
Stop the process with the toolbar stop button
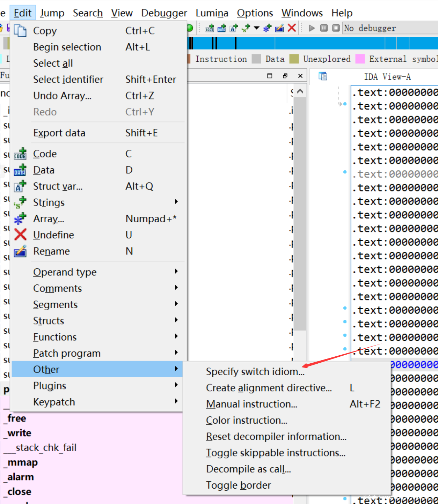tap(336, 28)
